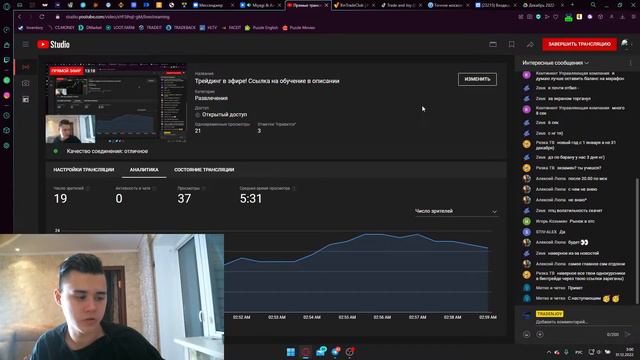Click the plus icon below chat input
The width and height of the screenshot is (640, 360).
pyautogui.click(x=540, y=334)
